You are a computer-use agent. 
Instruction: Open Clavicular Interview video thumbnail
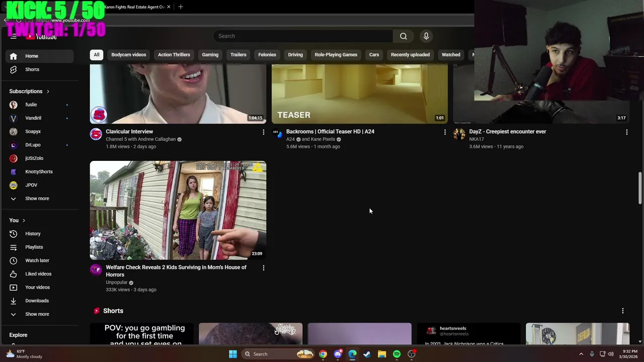(178, 94)
